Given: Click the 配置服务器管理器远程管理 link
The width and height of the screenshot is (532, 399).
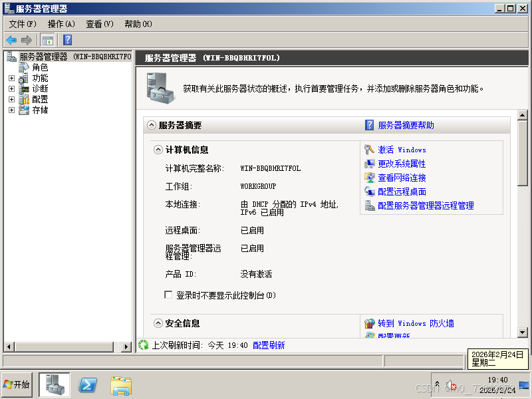Looking at the screenshot, I should [426, 205].
